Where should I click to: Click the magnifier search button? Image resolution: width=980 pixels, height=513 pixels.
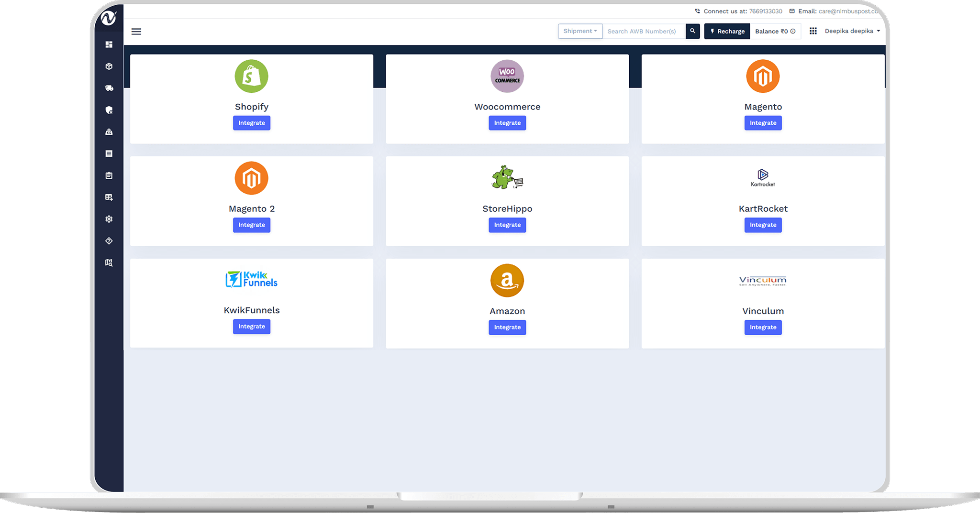coord(692,31)
